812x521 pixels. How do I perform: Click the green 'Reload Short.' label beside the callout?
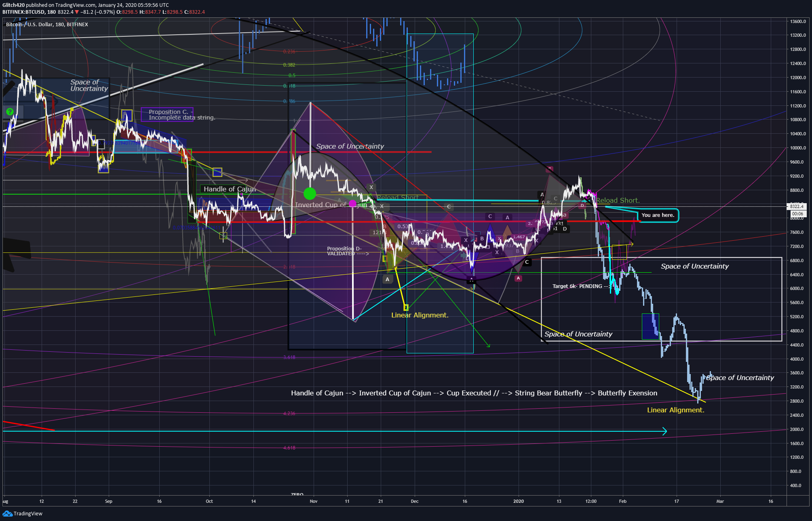(x=618, y=200)
